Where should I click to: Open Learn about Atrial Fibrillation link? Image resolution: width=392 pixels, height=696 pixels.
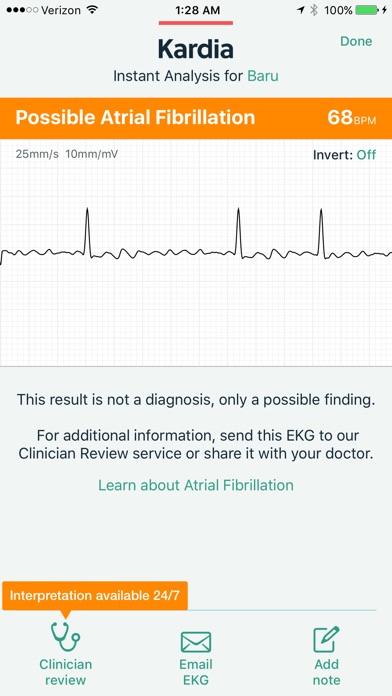click(196, 485)
